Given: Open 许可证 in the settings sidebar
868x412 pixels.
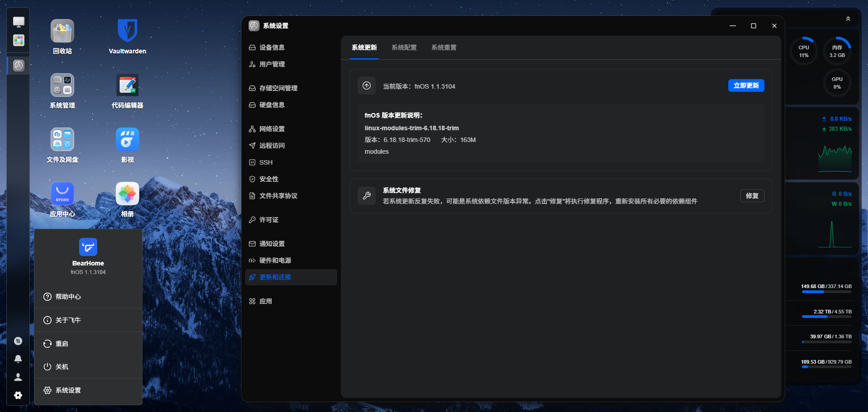Looking at the screenshot, I should coord(291,220).
